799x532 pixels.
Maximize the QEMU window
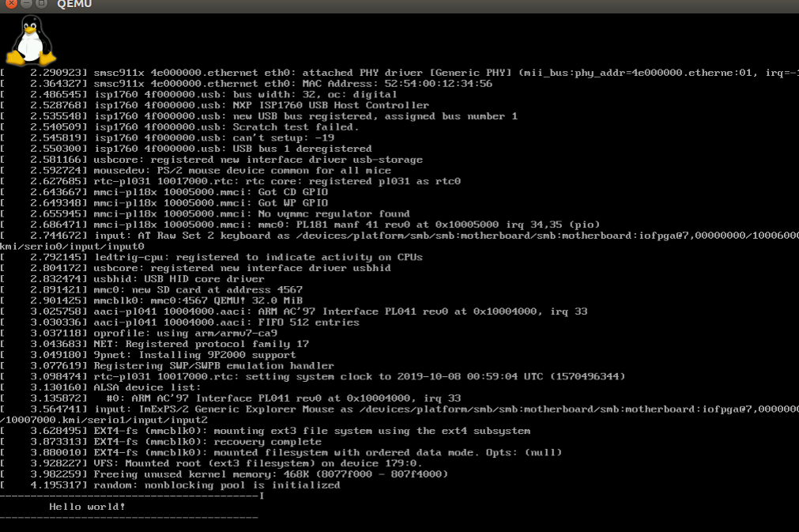tap(42, 3)
